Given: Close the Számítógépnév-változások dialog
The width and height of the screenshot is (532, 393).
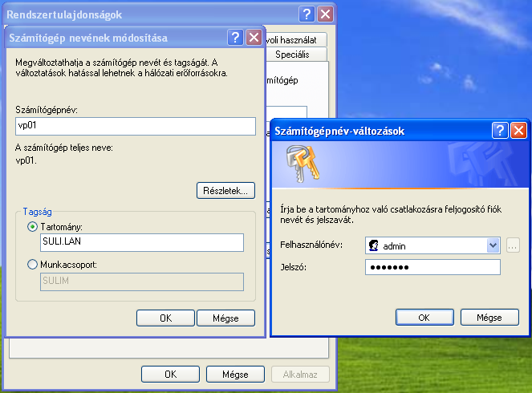Looking at the screenshot, I should pos(518,130).
